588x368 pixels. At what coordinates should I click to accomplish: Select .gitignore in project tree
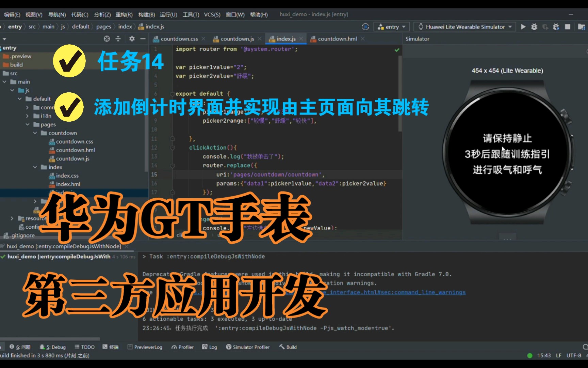coord(19,235)
